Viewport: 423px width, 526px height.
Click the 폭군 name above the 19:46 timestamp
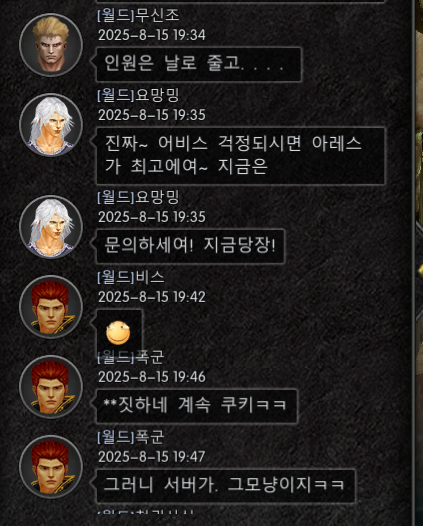(x=150, y=357)
